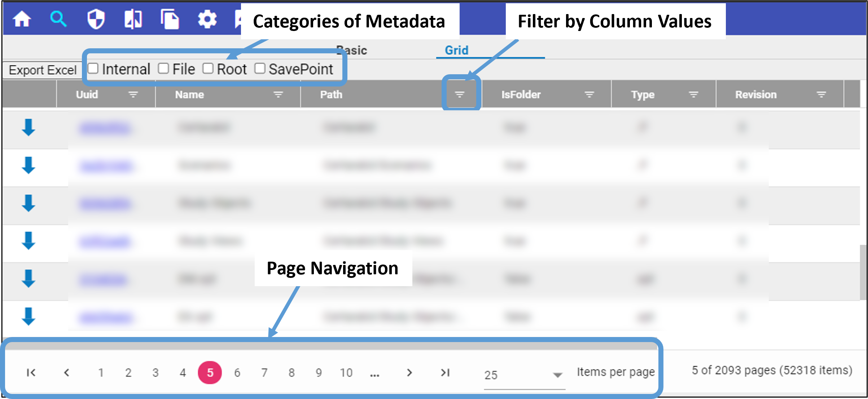The width and height of the screenshot is (868, 399).
Task: Click the Home icon in toolbar
Action: [x=22, y=19]
